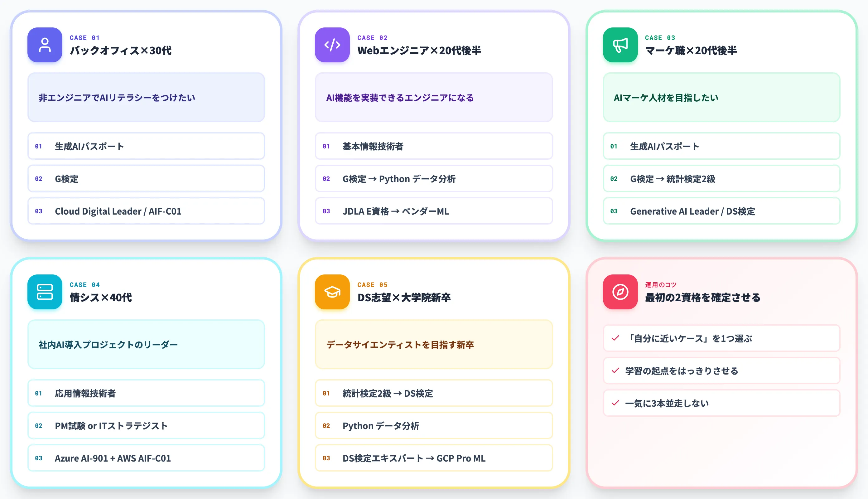Click the checkmark beside 一気に3本並走しない
868x499 pixels.
[x=615, y=403]
